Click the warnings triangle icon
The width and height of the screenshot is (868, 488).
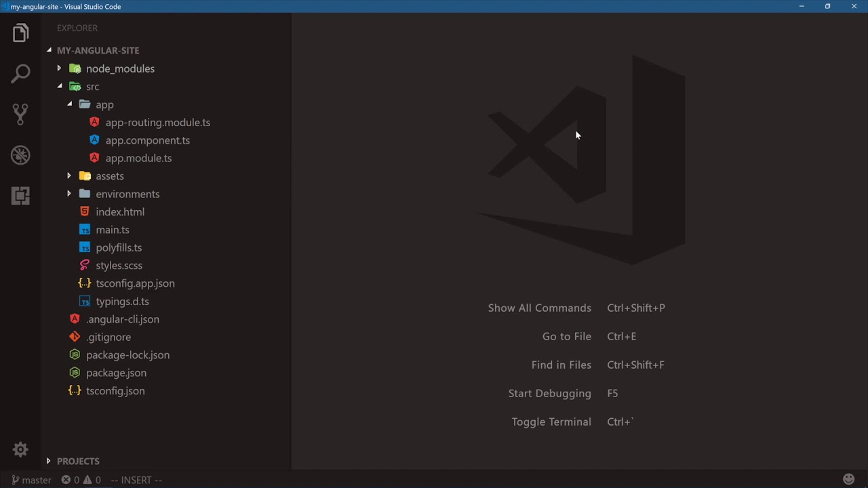coord(87,480)
